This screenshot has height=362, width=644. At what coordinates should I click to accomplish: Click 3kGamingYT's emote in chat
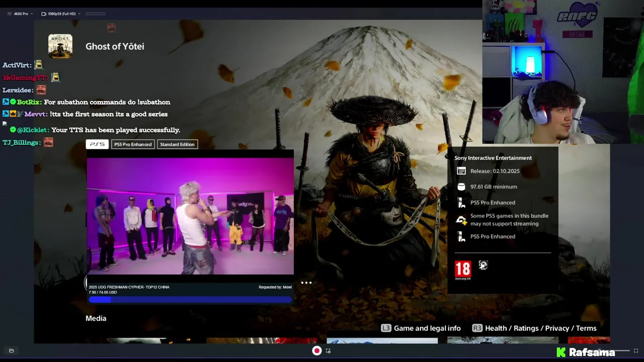tap(55, 77)
